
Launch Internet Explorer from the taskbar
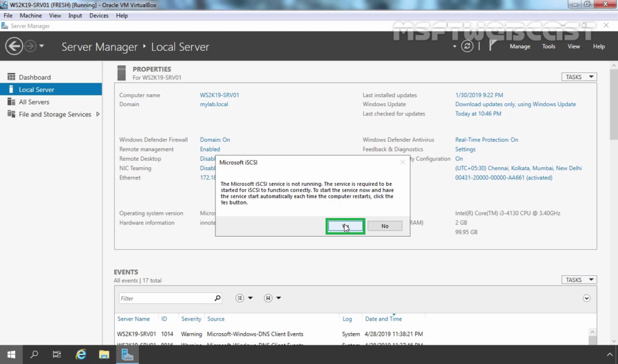[81, 354]
